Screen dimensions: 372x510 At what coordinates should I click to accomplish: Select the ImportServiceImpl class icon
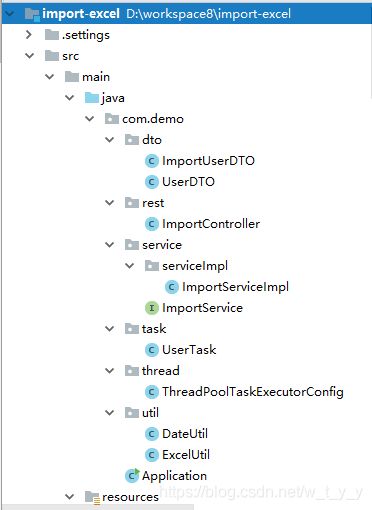(172, 287)
